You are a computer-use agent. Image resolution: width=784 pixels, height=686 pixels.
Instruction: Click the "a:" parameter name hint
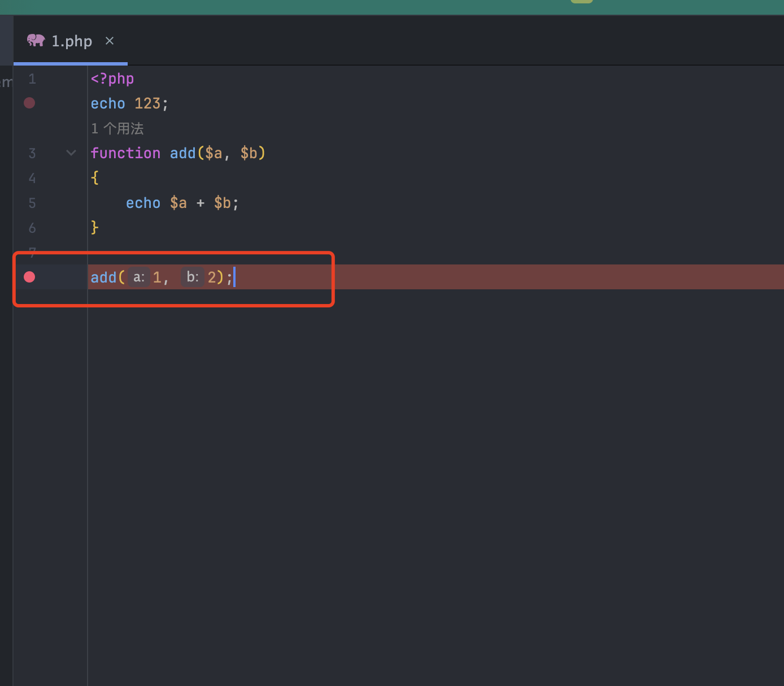pyautogui.click(x=139, y=277)
